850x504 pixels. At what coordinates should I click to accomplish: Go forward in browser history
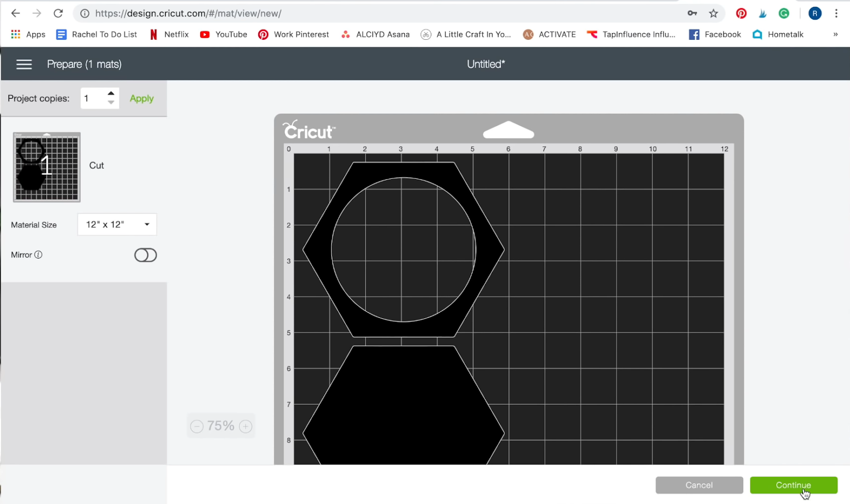point(37,13)
